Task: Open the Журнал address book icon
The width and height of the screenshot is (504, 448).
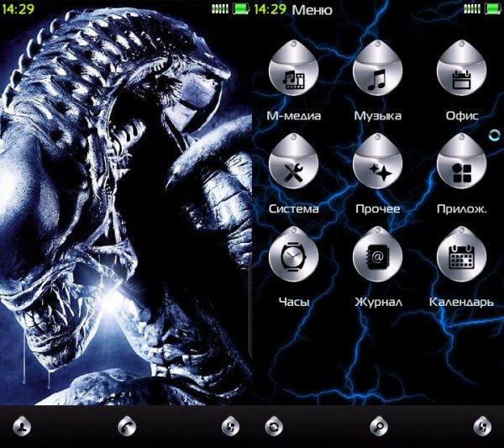Action: [377, 255]
